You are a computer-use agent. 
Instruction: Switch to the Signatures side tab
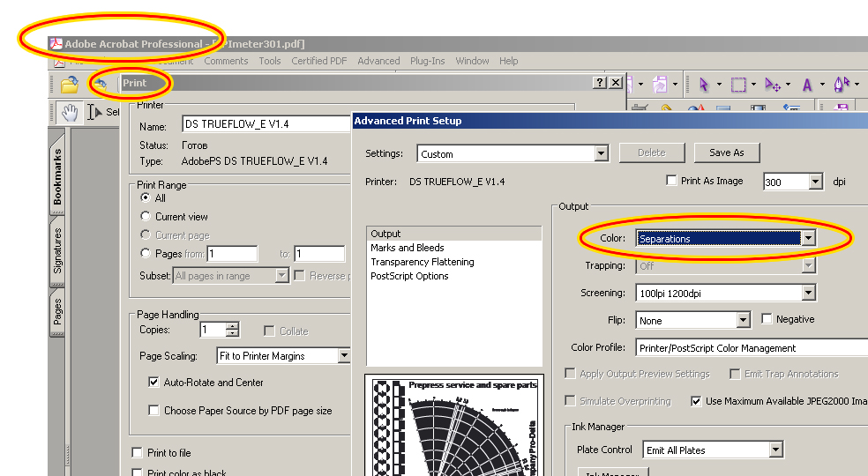[x=57, y=250]
